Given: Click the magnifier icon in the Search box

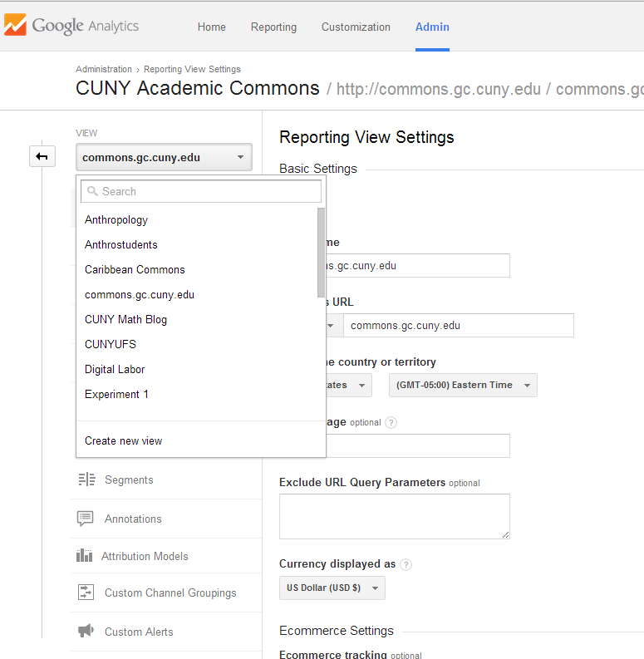Looking at the screenshot, I should tap(92, 191).
